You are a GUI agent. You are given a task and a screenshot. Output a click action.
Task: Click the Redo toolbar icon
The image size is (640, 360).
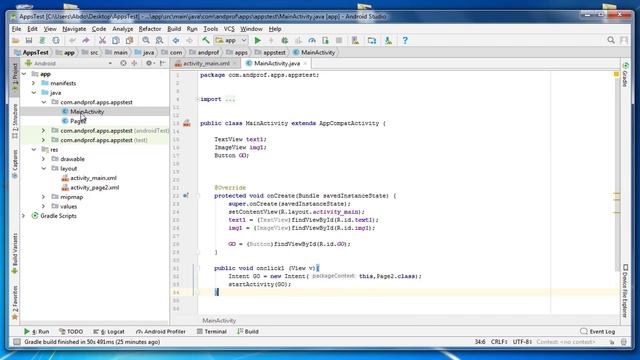click(x=86, y=40)
